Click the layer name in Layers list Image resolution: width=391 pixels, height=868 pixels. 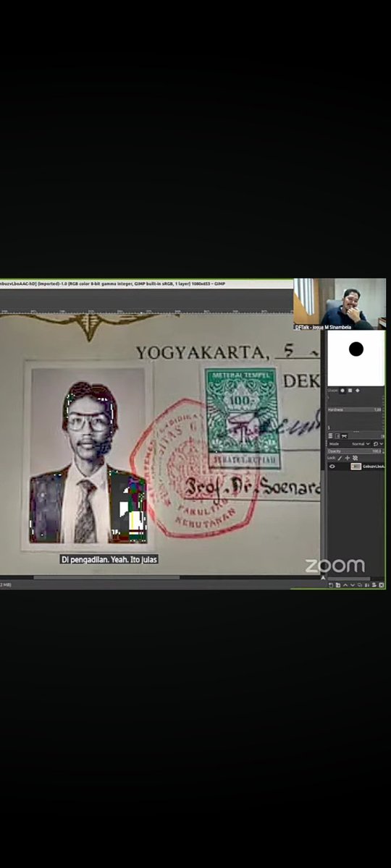point(373,467)
